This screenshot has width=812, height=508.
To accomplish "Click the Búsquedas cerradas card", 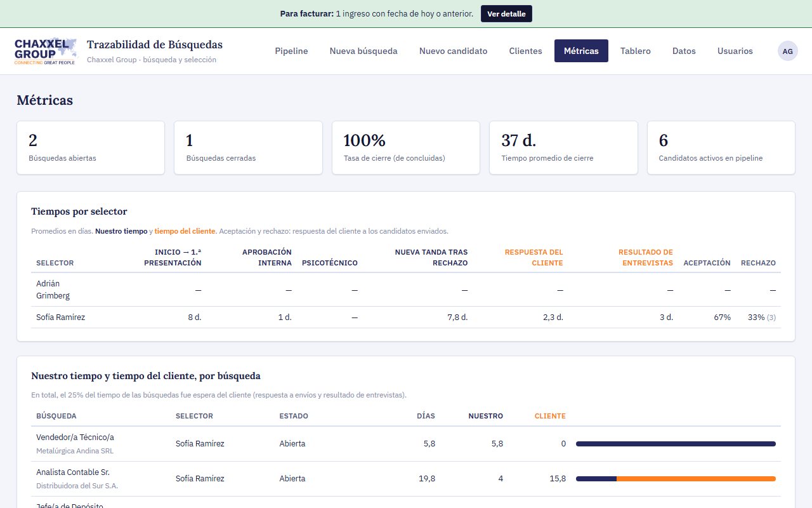I will pyautogui.click(x=248, y=147).
